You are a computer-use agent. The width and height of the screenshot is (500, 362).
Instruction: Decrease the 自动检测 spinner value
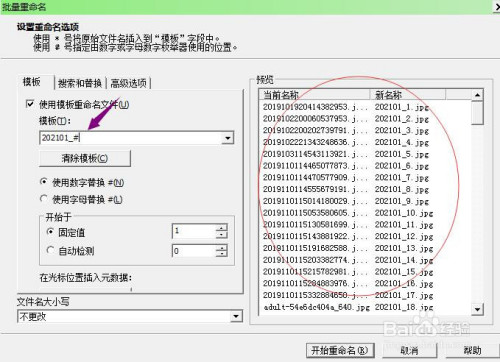tap(222, 254)
